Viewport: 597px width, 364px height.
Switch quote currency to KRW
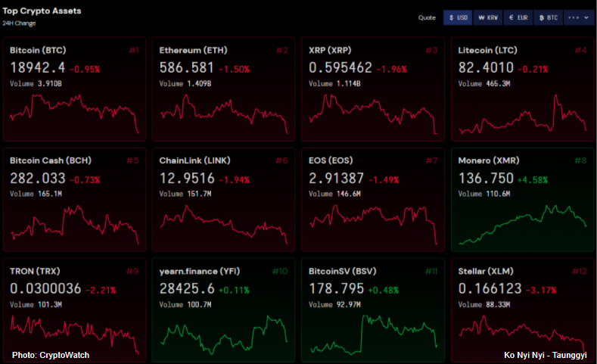point(488,17)
